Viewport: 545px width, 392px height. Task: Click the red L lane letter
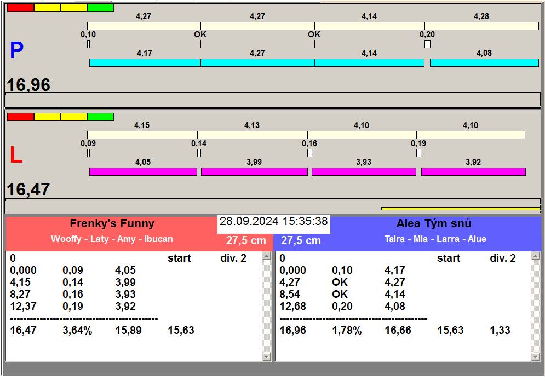click(16, 155)
